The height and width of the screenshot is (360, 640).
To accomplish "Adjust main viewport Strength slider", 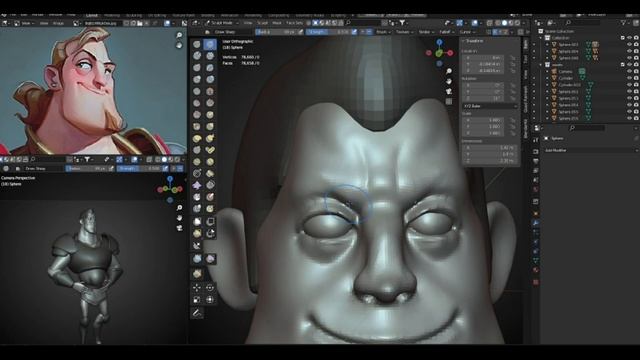I will pyautogui.click(x=329, y=32).
